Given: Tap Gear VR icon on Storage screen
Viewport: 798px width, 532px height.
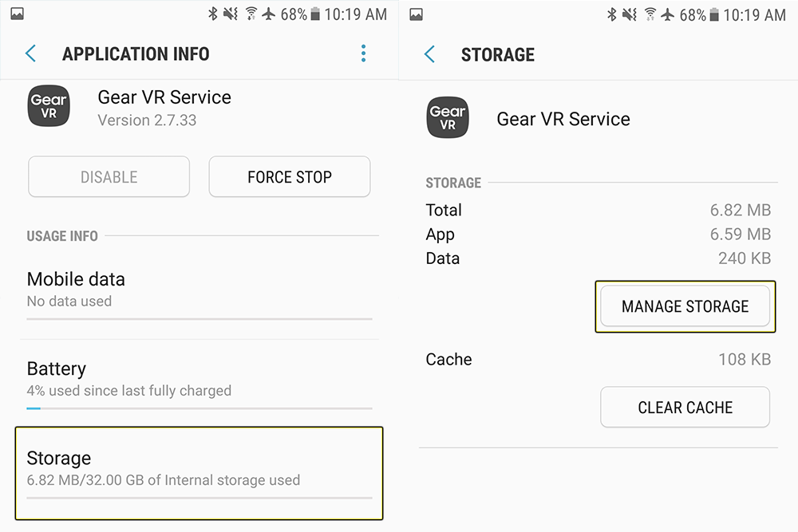Looking at the screenshot, I should [448, 117].
